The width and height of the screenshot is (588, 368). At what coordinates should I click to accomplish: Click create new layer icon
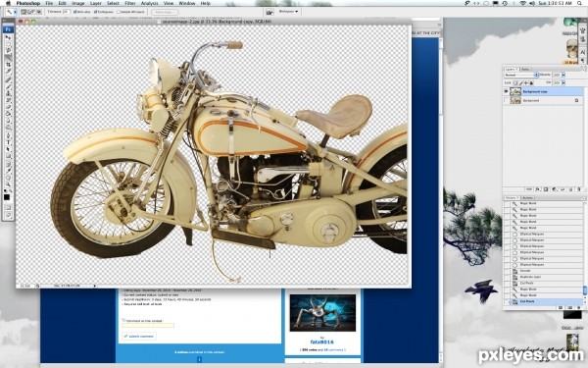[570, 189]
